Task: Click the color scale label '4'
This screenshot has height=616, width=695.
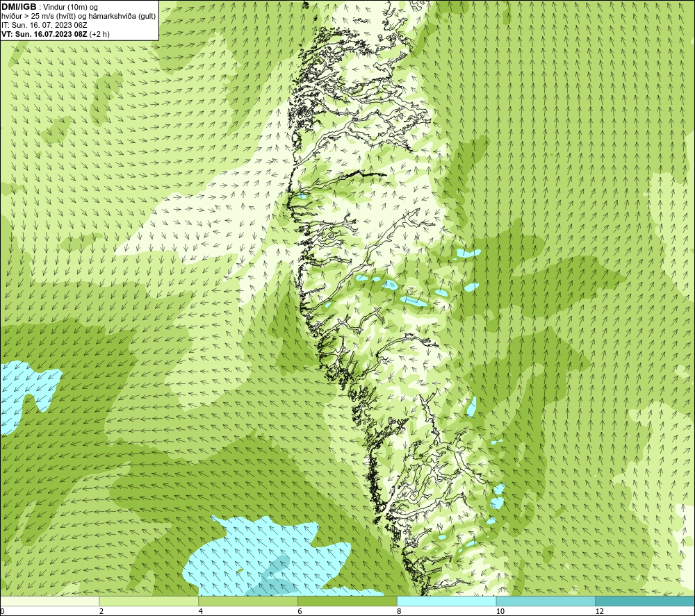Action: point(201,612)
